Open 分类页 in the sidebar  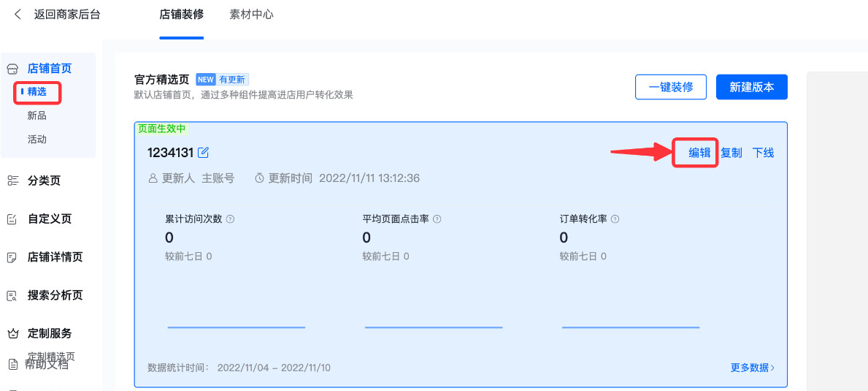[45, 181]
